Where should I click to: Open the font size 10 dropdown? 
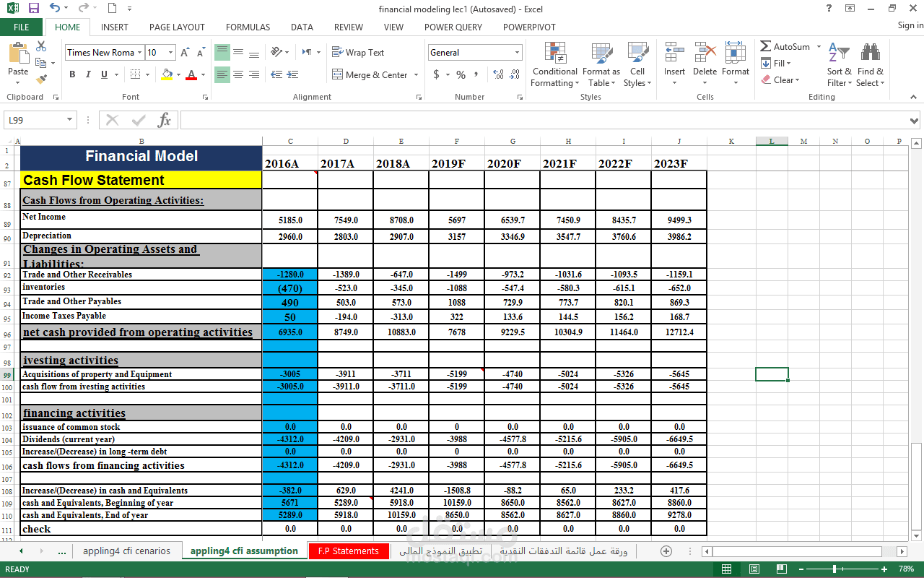point(171,52)
